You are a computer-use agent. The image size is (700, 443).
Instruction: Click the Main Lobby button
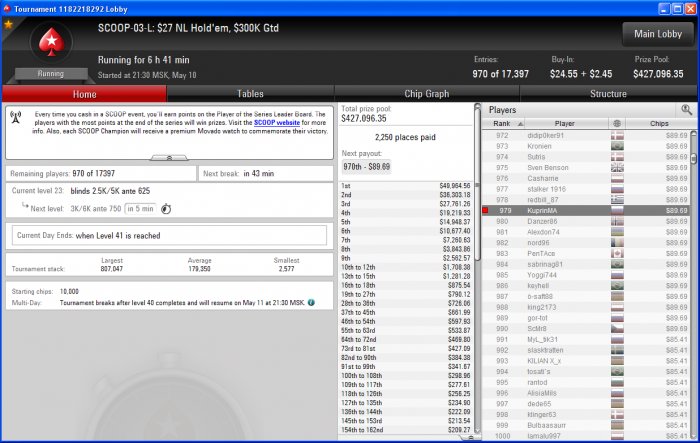[x=658, y=34]
